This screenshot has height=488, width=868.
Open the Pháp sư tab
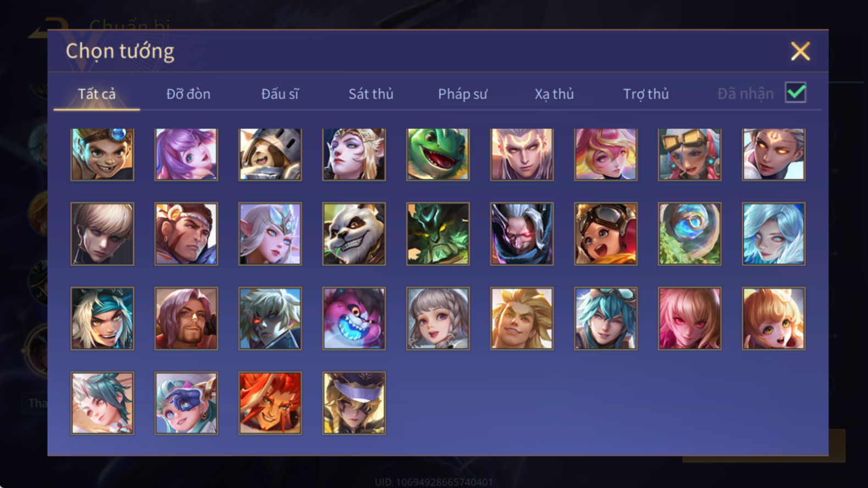click(463, 94)
